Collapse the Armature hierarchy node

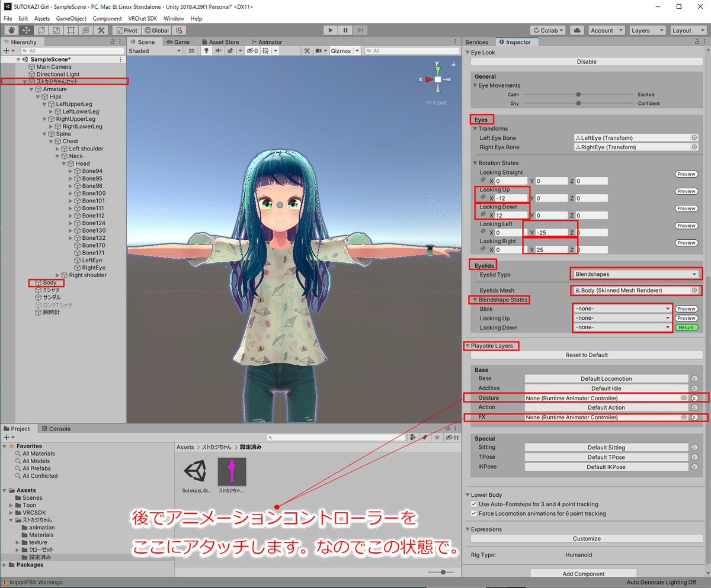[x=32, y=89]
